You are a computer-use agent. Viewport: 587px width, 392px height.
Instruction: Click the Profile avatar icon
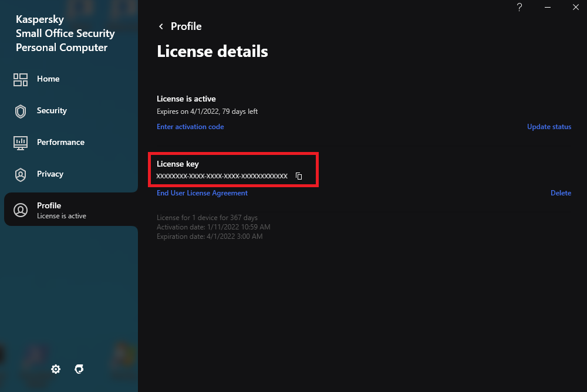21,210
